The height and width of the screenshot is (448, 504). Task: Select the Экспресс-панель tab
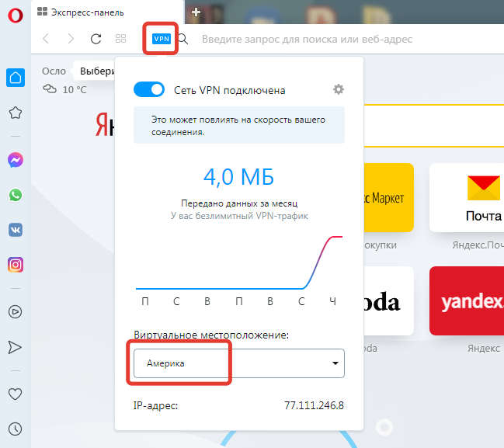(x=108, y=12)
